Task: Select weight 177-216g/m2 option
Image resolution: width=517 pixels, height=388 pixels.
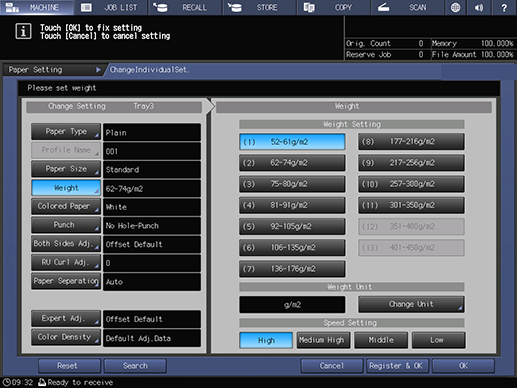Action: pos(411,142)
